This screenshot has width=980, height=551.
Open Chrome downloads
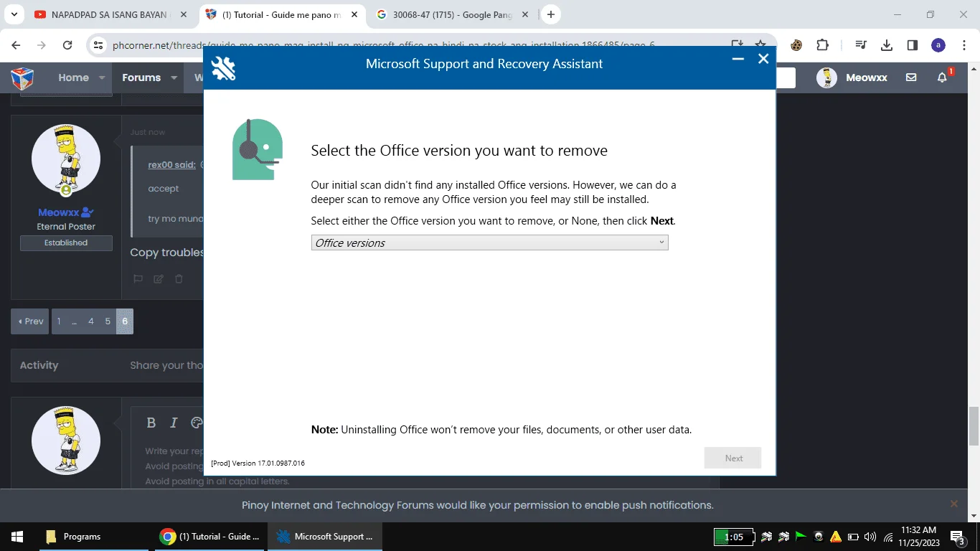tap(887, 45)
